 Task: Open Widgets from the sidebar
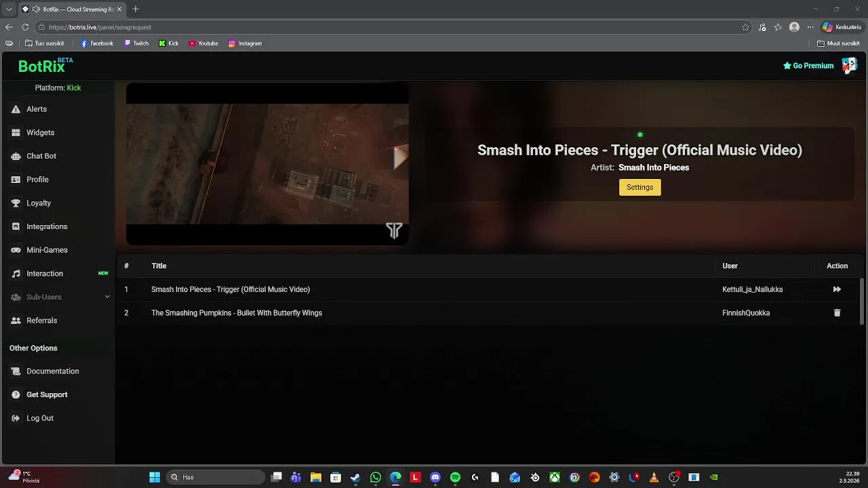click(x=40, y=133)
